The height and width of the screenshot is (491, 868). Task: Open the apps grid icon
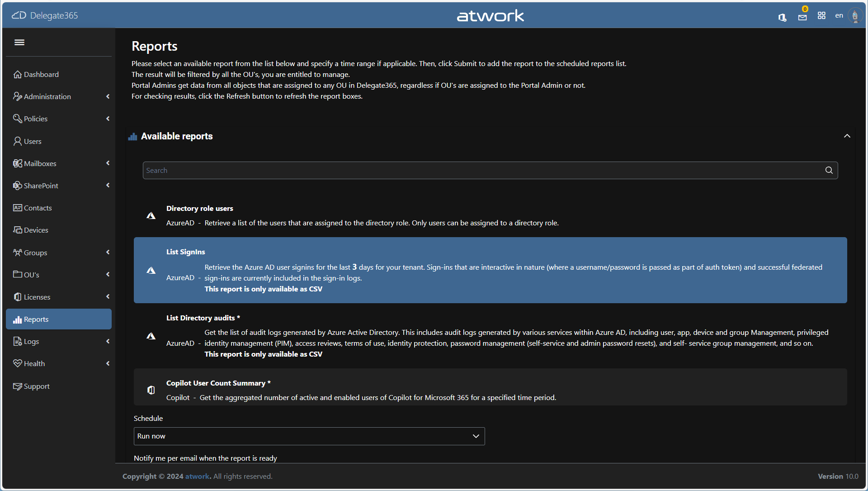click(821, 15)
